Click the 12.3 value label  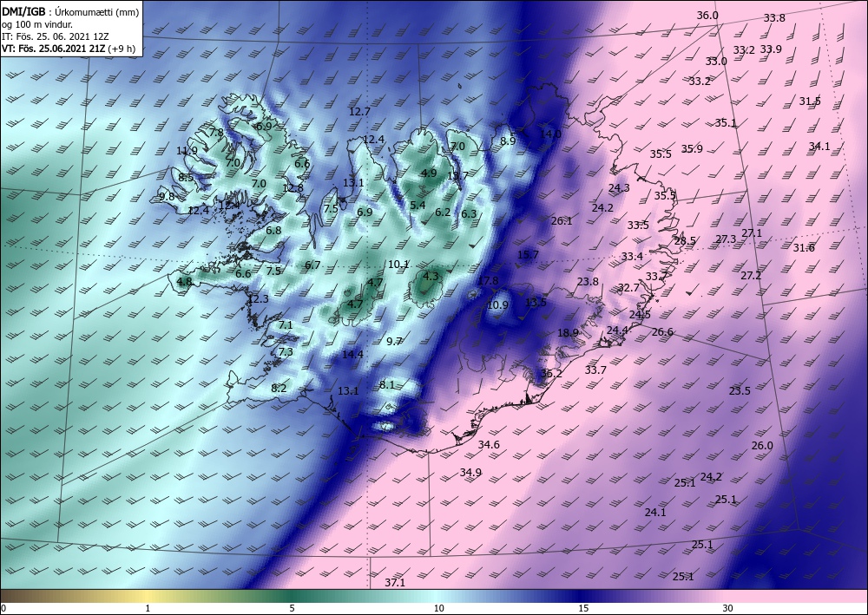(x=258, y=299)
